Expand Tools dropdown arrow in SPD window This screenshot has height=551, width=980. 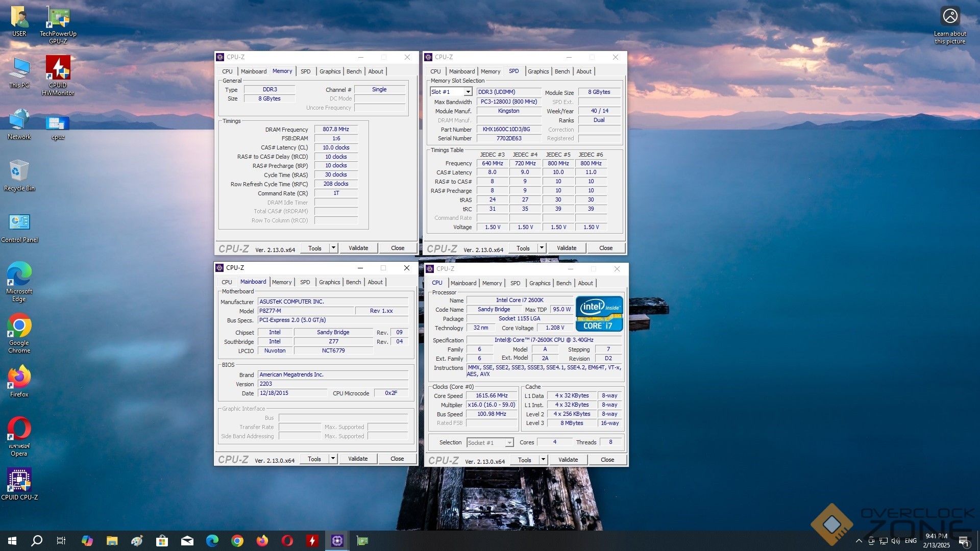[542, 248]
